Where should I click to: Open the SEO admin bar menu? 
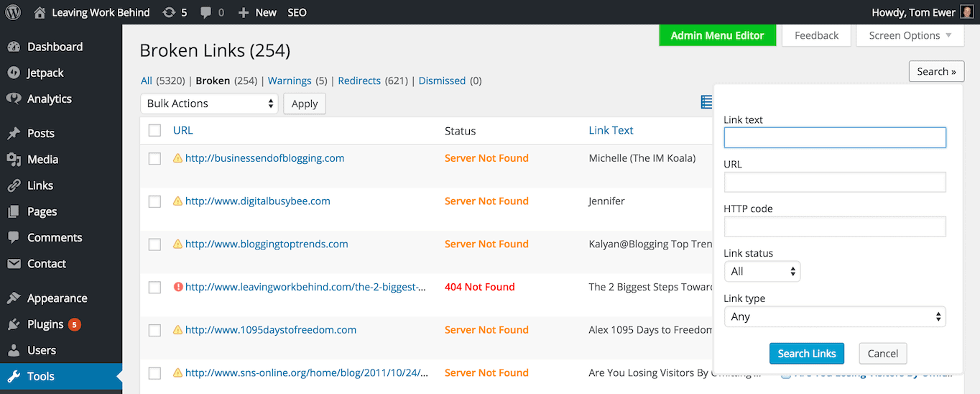click(297, 12)
